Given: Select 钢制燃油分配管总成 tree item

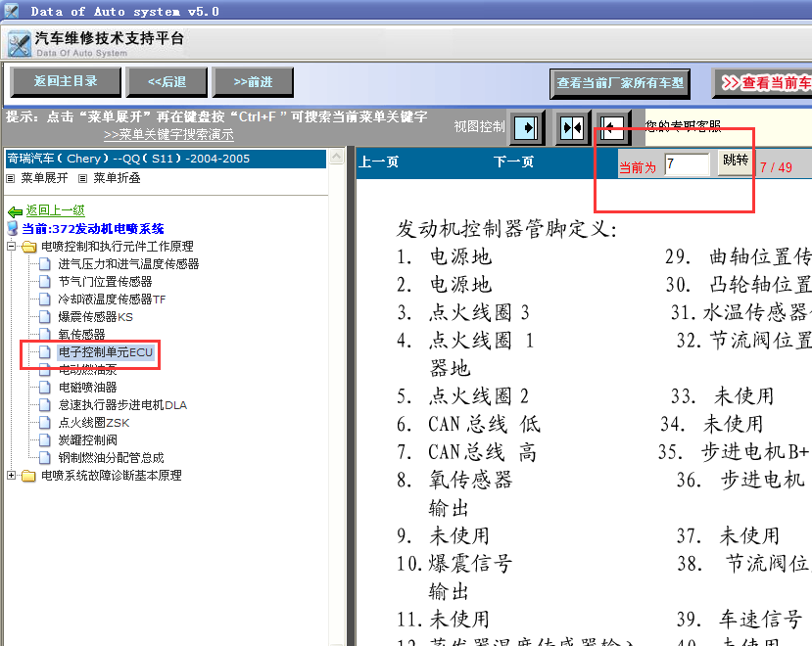Looking at the screenshot, I should point(111,458).
